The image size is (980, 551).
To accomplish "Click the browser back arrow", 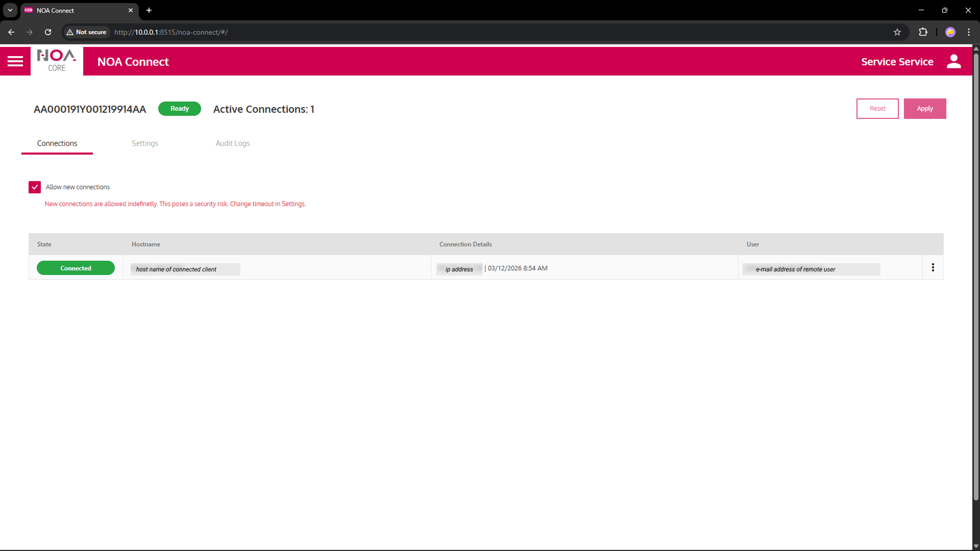I will (11, 32).
